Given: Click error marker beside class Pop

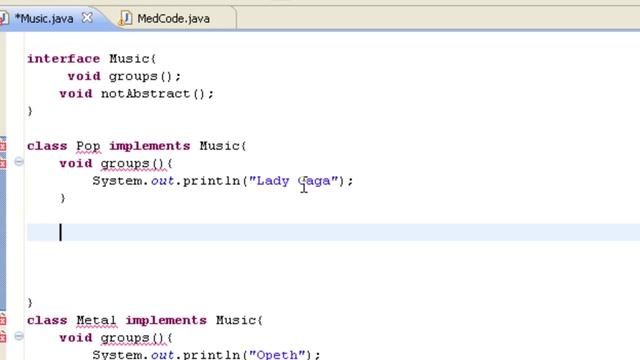Looking at the screenshot, I should point(3,146).
